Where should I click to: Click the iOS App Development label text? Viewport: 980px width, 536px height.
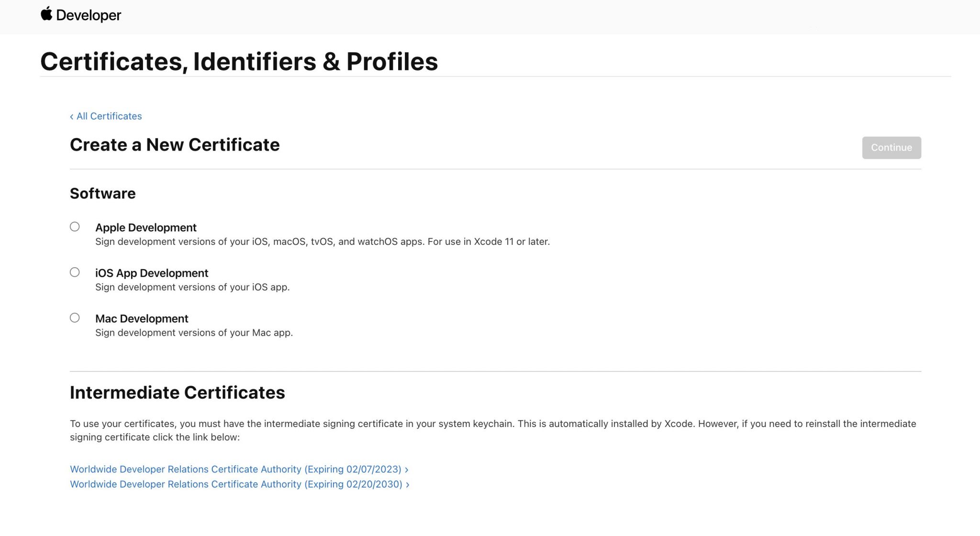(152, 273)
